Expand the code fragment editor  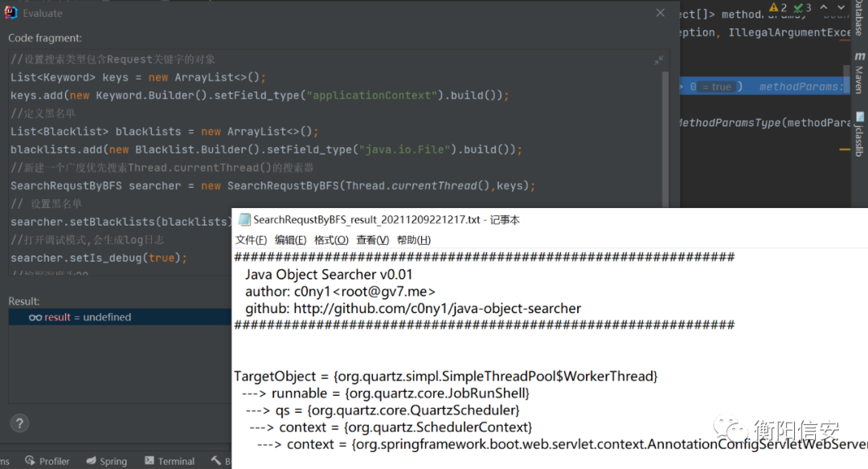(658, 60)
